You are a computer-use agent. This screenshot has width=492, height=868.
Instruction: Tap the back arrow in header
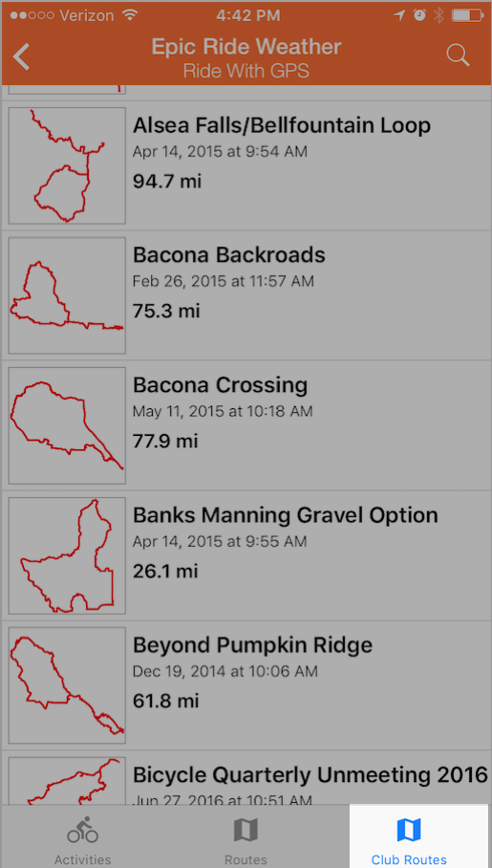tap(22, 56)
